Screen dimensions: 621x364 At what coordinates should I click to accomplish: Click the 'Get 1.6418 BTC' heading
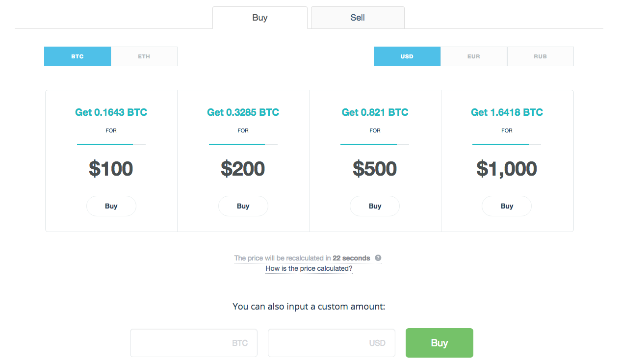pyautogui.click(x=507, y=112)
